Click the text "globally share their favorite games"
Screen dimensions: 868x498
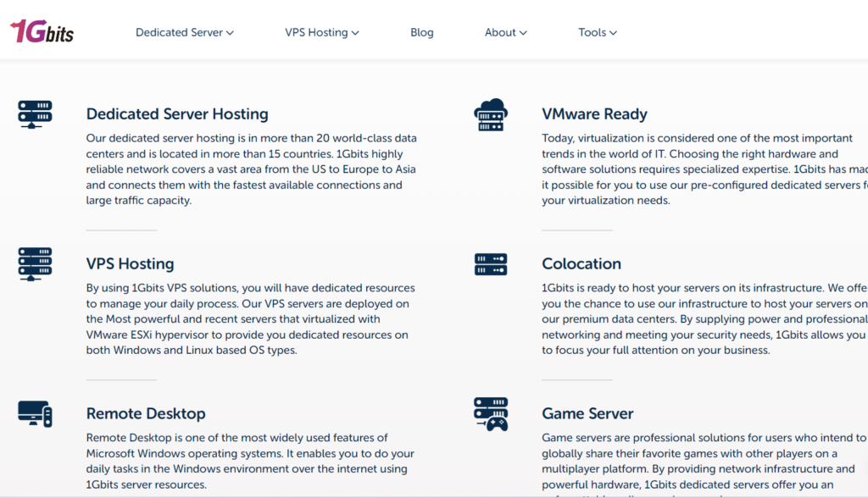tap(629, 454)
